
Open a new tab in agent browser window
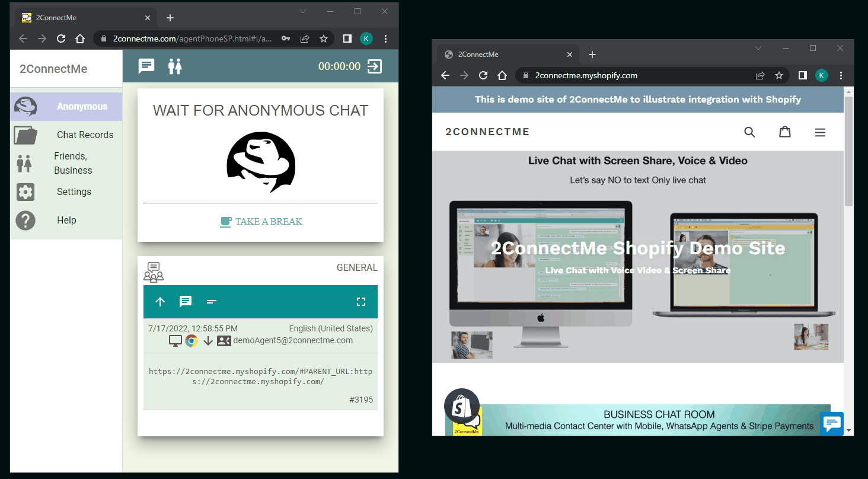(x=170, y=18)
